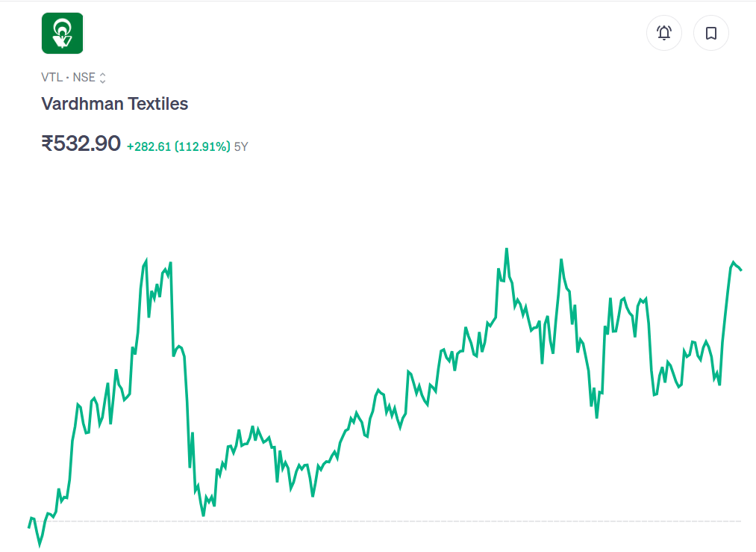The width and height of the screenshot is (756, 552).
Task: Bookmark this stock to the watchlist
Action: [x=710, y=33]
